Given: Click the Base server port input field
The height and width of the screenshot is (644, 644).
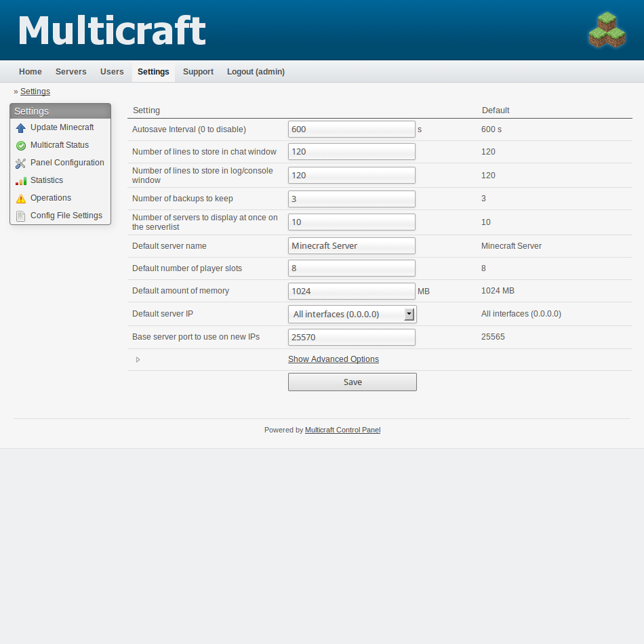Looking at the screenshot, I should point(352,337).
